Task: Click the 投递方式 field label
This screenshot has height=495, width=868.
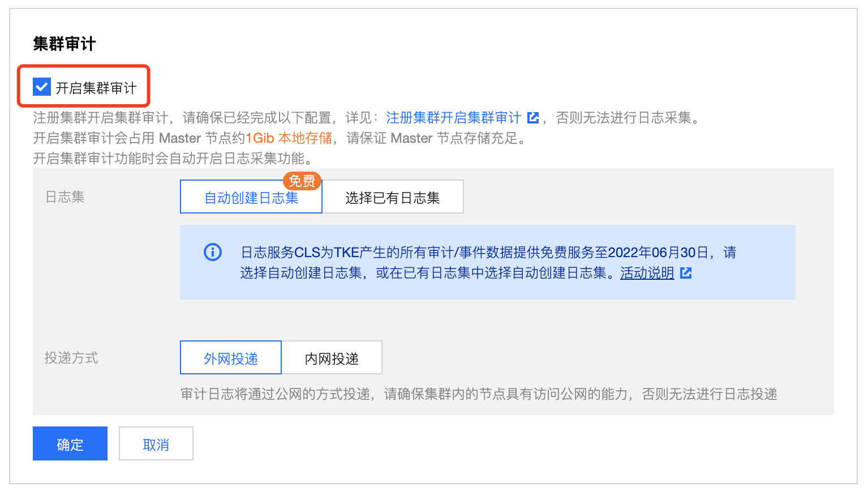Action: tap(71, 358)
